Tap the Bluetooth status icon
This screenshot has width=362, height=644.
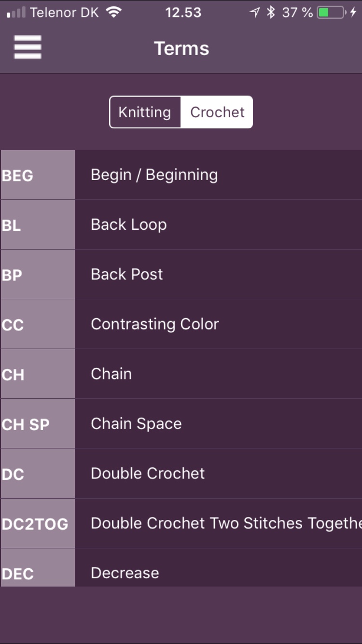coord(271,13)
